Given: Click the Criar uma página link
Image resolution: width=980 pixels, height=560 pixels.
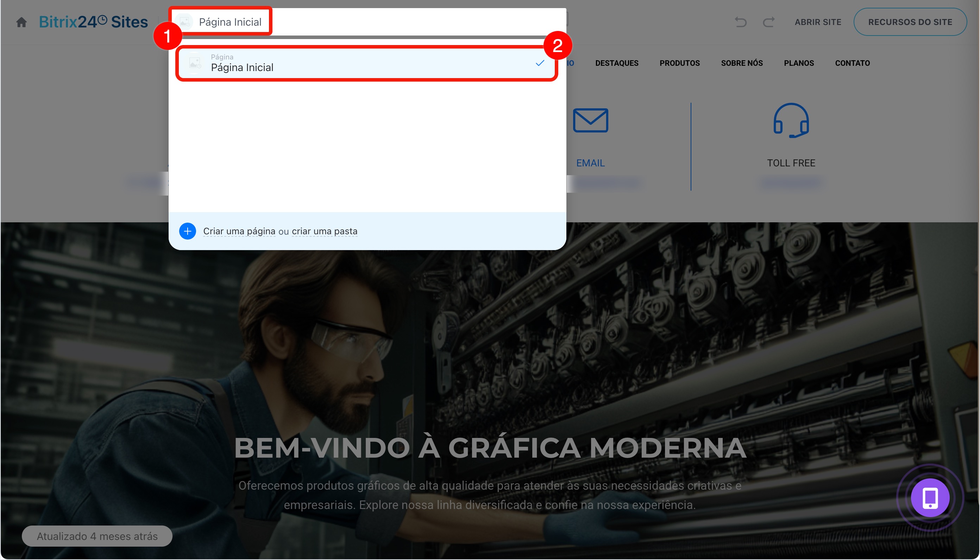Looking at the screenshot, I should click(x=239, y=231).
